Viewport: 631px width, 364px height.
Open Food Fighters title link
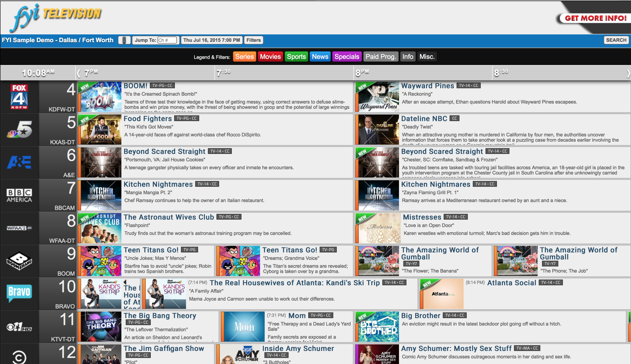[148, 119]
